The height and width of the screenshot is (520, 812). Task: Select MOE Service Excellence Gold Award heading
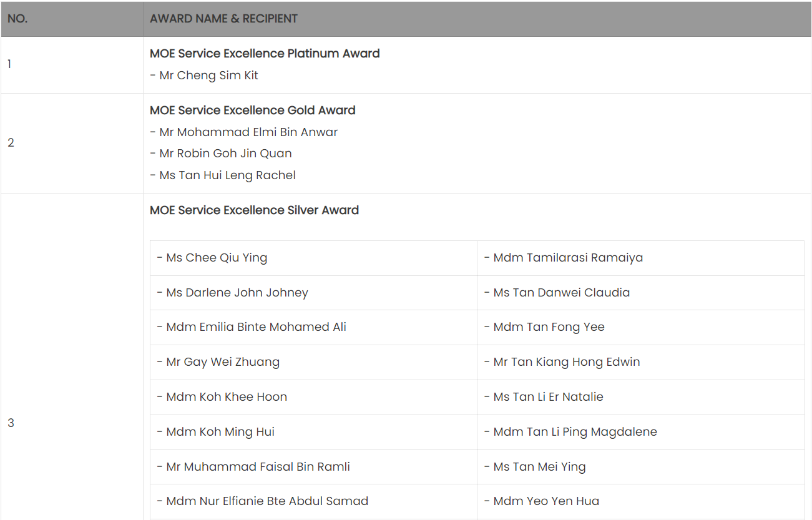coord(253,110)
